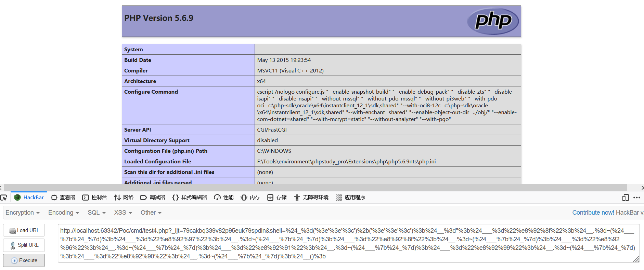Open the devtools three-dot options menu
The image size is (644, 270).
coord(636,198)
